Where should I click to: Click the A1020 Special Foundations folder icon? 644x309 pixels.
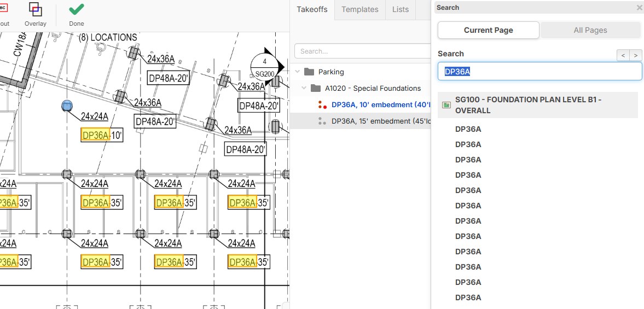click(x=316, y=88)
